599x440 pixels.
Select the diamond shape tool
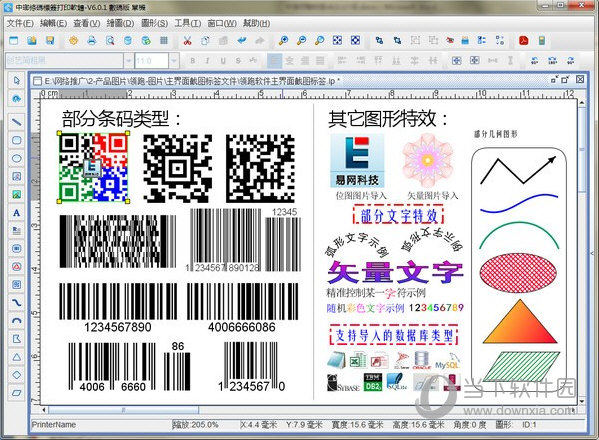pos(16,375)
